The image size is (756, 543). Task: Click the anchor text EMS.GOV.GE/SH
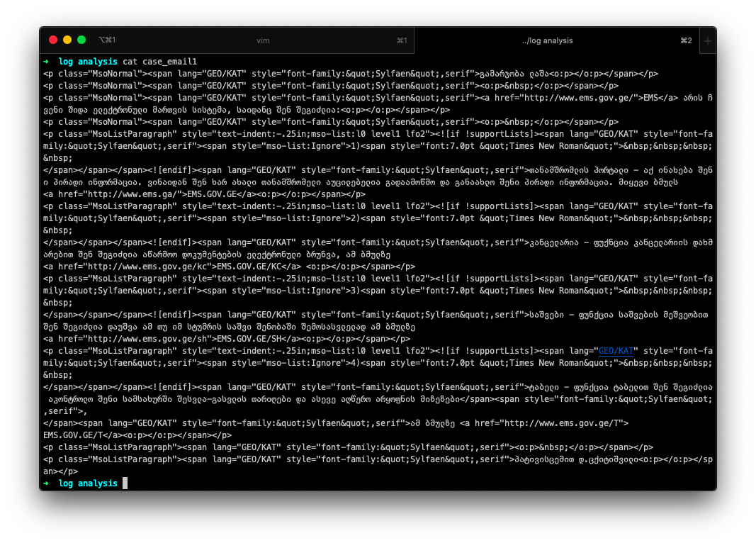249,339
